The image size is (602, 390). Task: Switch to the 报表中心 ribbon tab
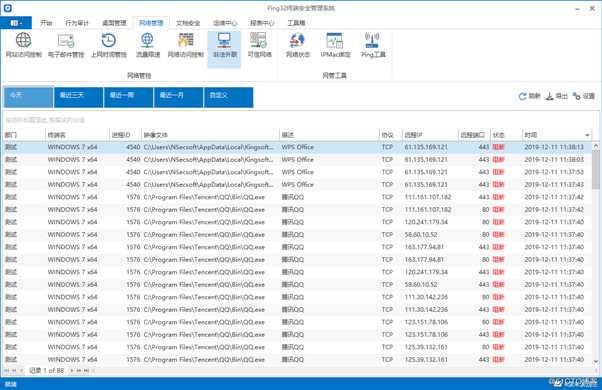pyautogui.click(x=262, y=23)
